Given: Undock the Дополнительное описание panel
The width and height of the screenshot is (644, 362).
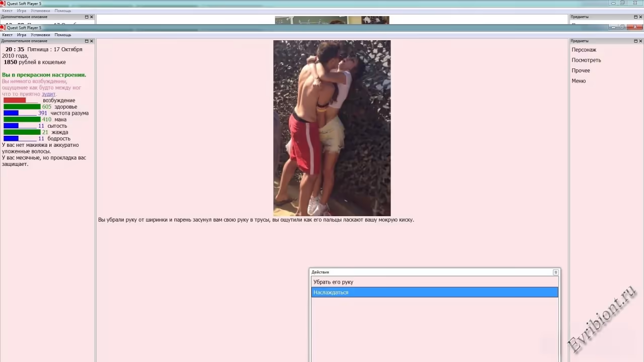Looking at the screenshot, I should pos(87,41).
